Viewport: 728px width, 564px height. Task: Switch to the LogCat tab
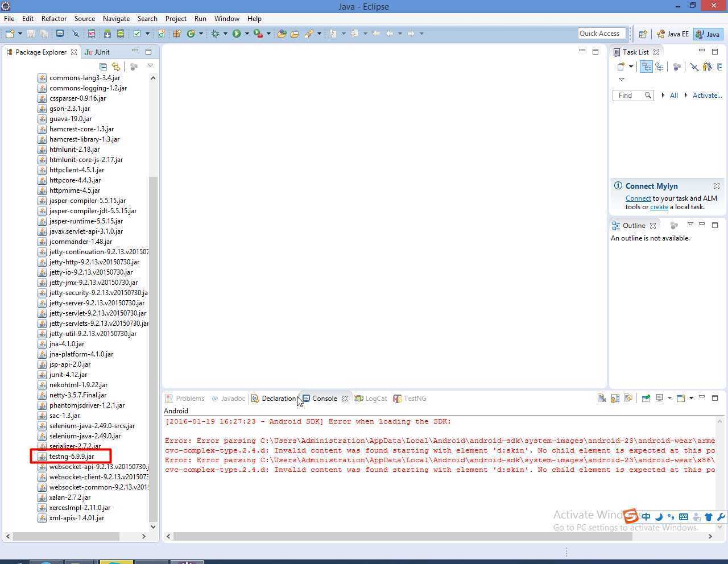(x=371, y=399)
